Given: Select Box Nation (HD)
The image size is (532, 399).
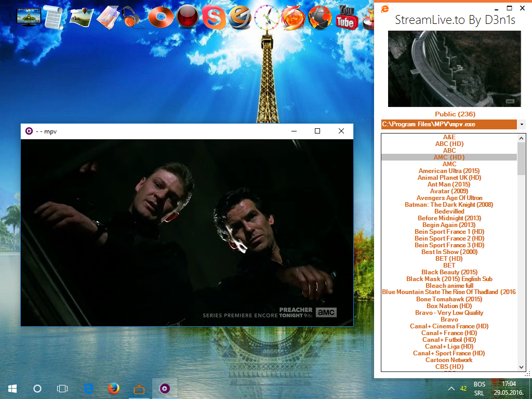Looking at the screenshot, I should pyautogui.click(x=449, y=306).
